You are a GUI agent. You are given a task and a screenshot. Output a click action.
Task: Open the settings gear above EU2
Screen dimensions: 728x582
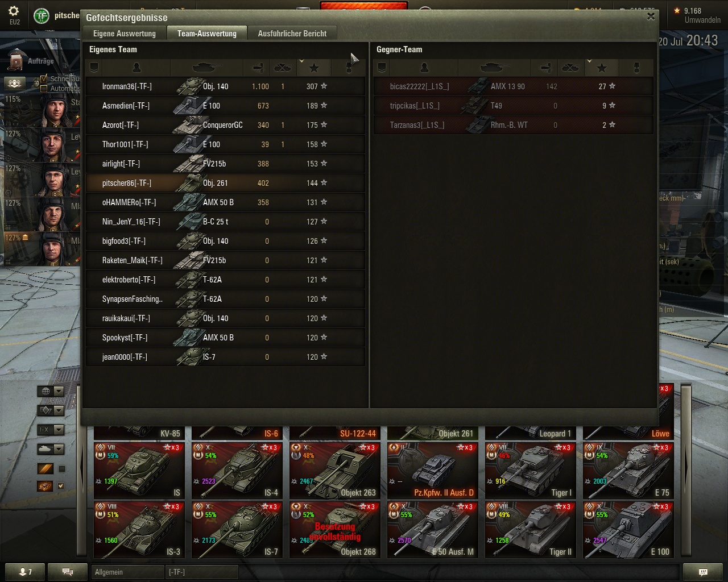click(x=14, y=11)
